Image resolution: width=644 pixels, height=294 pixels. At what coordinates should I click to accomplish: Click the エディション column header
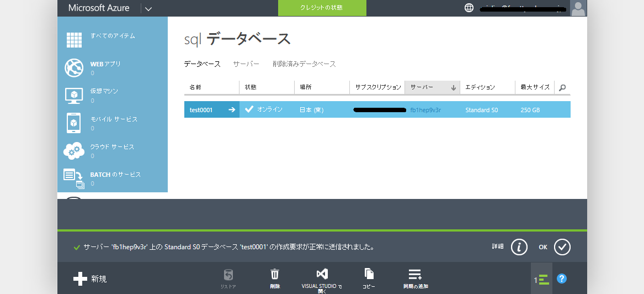coord(487,87)
